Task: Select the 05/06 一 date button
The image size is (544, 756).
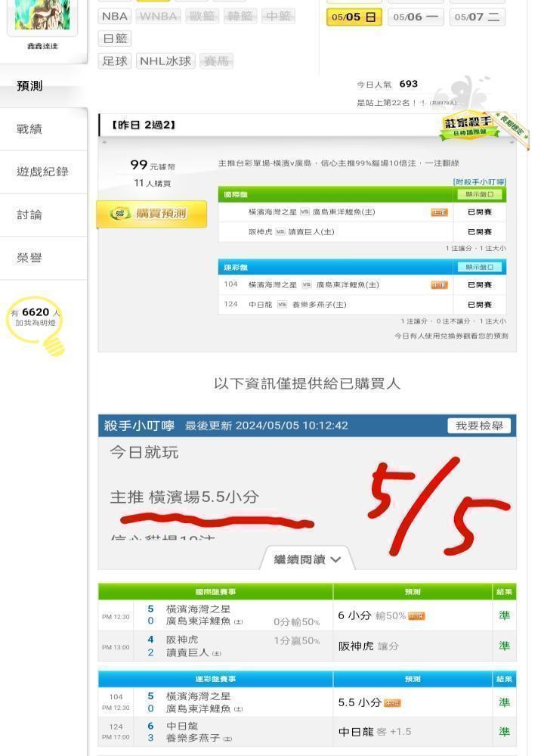Action: click(416, 17)
